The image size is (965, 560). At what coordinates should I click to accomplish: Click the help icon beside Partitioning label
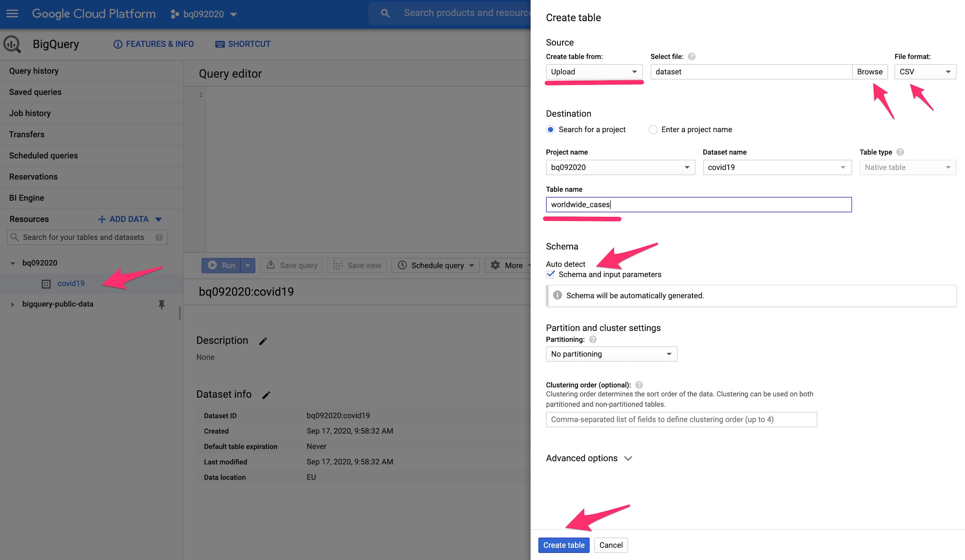(x=593, y=340)
